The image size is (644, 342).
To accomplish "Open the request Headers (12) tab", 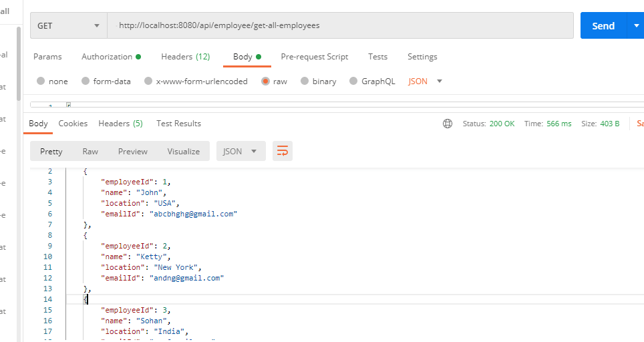I will (x=185, y=57).
